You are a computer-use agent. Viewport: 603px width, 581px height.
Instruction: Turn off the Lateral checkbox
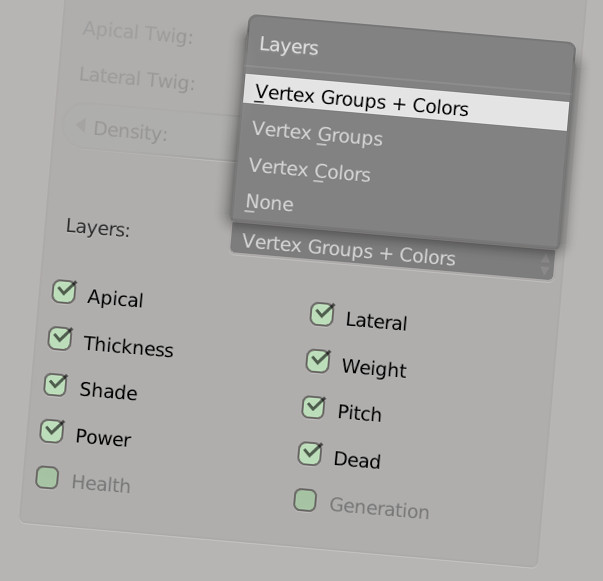click(322, 315)
